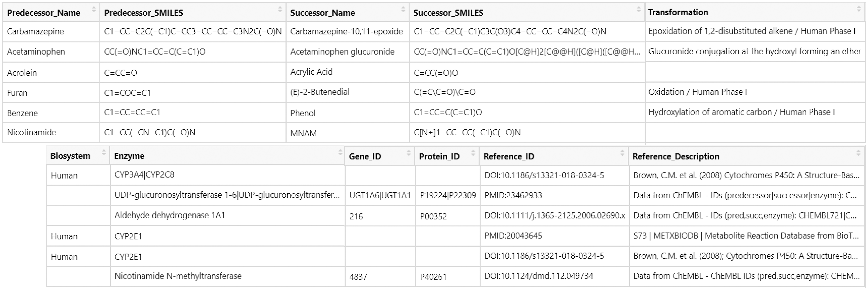This screenshot has height=290, width=868.
Task: Click sort arrows in Transformation column
Action: [x=859, y=9]
